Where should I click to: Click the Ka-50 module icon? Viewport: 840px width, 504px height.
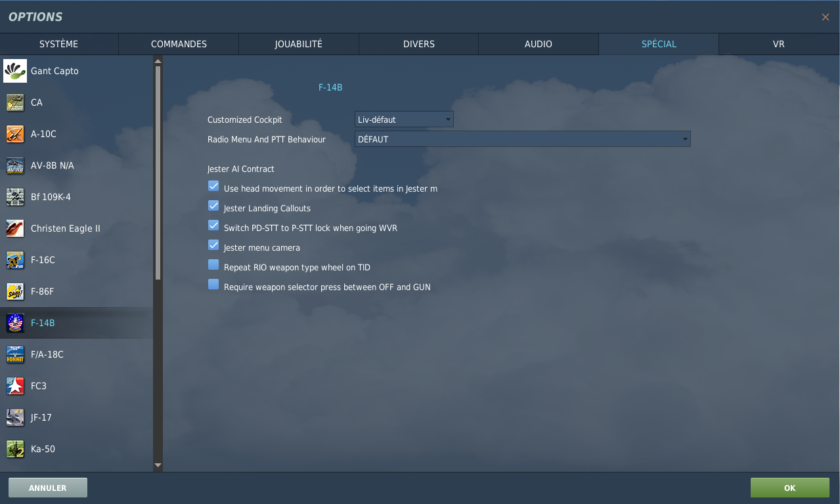[15, 449]
